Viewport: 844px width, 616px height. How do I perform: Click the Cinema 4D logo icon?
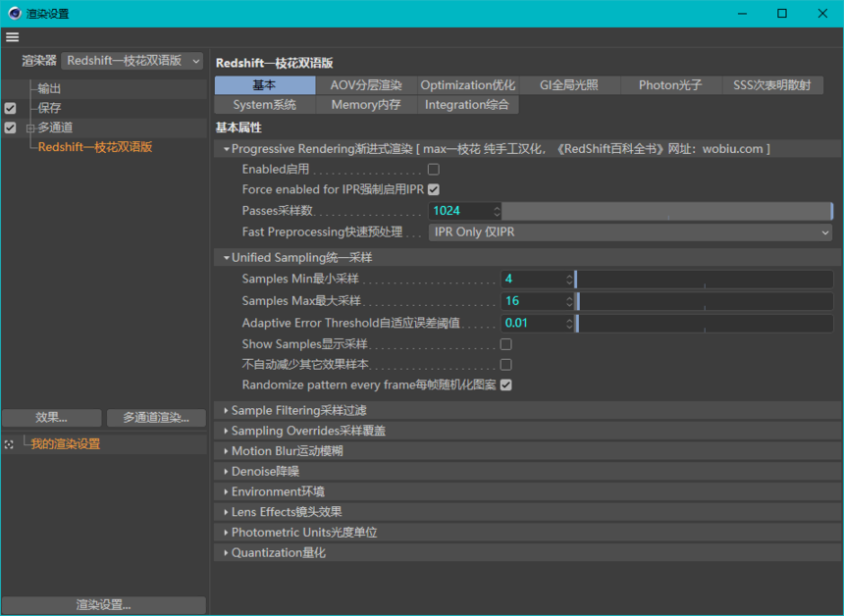(x=15, y=14)
